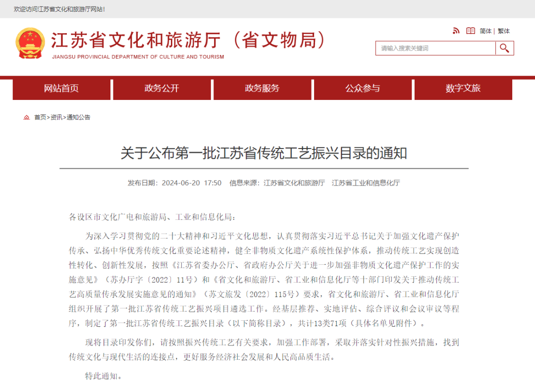Navigate to 资讯 in the breadcrumb

(x=56, y=117)
